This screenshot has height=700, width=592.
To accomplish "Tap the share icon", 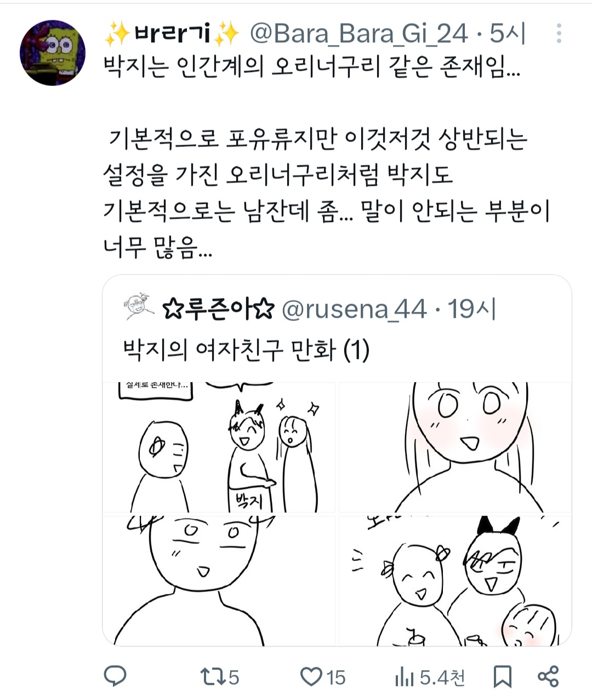I will (548, 677).
